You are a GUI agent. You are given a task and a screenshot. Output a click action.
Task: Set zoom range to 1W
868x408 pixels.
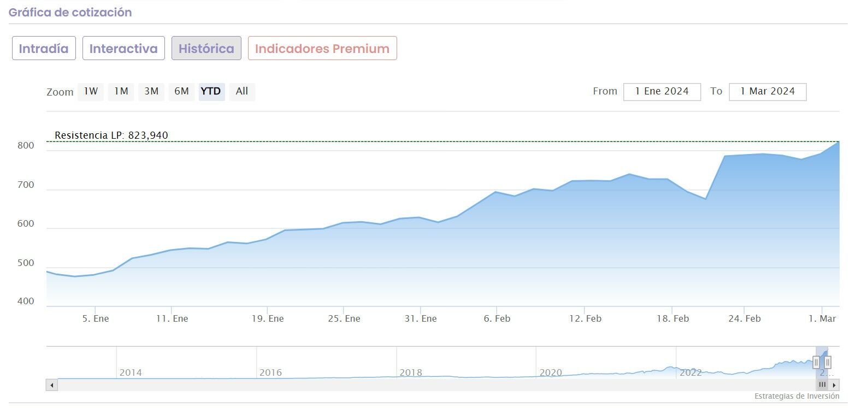click(91, 91)
